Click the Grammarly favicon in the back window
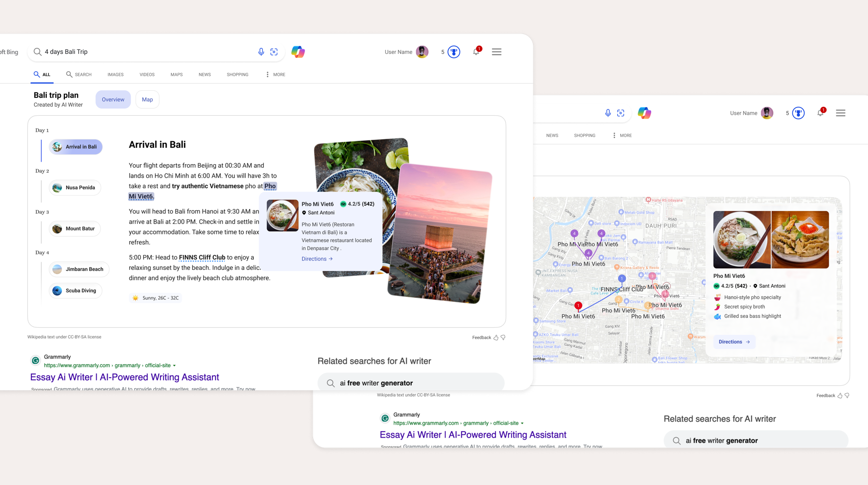Screen dimensions: 868x485 385,418
